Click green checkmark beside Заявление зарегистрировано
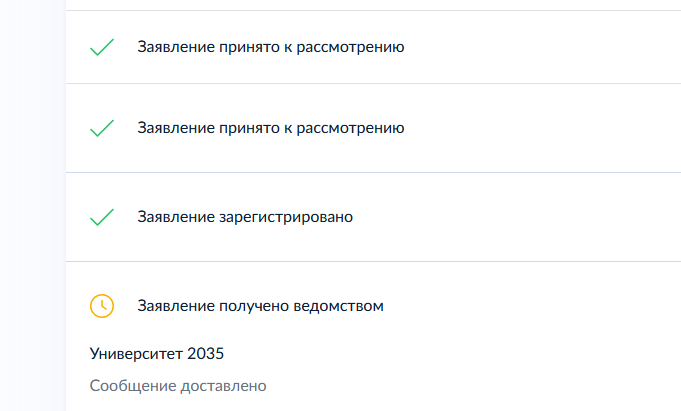681x411 pixels. tap(102, 217)
